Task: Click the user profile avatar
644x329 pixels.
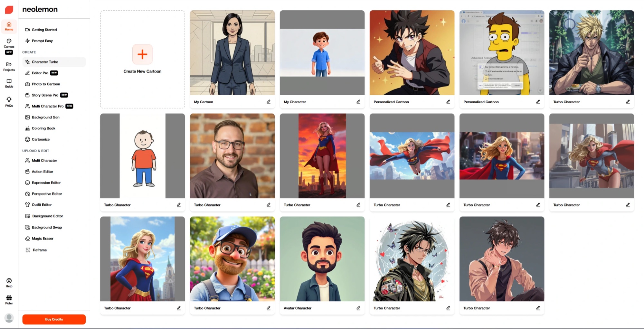Action: click(9, 318)
